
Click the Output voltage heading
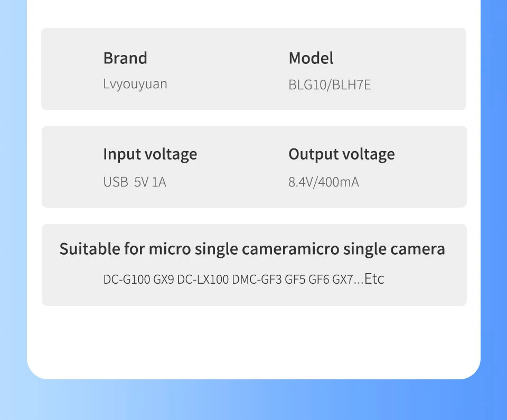pyautogui.click(x=342, y=154)
